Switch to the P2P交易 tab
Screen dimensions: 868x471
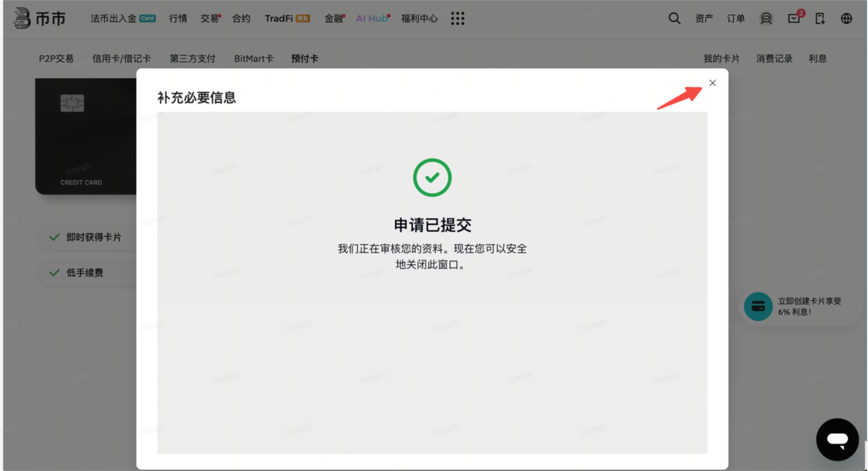tap(56, 58)
